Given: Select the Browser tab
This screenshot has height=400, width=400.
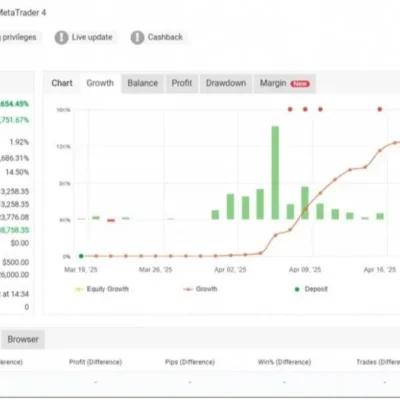Looking at the screenshot, I should 23,339.
